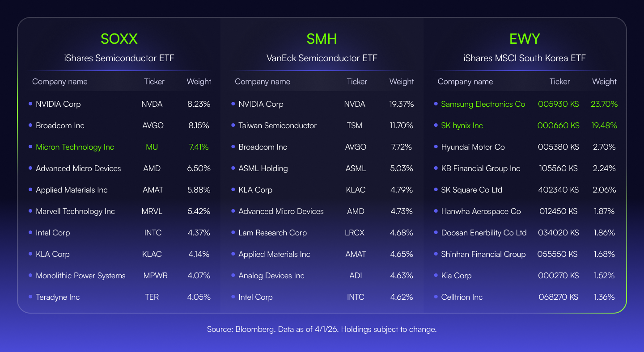This screenshot has width=644, height=352.
Task: Click Hyundai Motor Co company name
Action: click(473, 147)
